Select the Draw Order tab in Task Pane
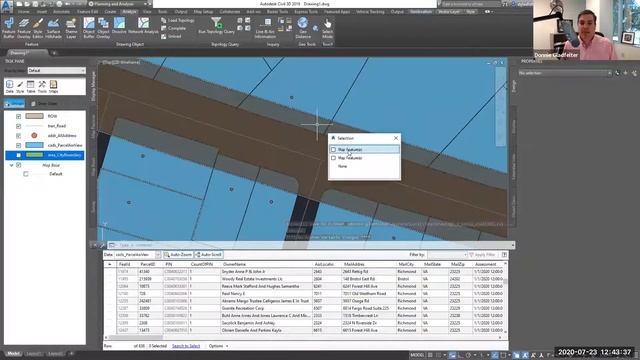Screen dimensions: 640x360 pos(44,104)
